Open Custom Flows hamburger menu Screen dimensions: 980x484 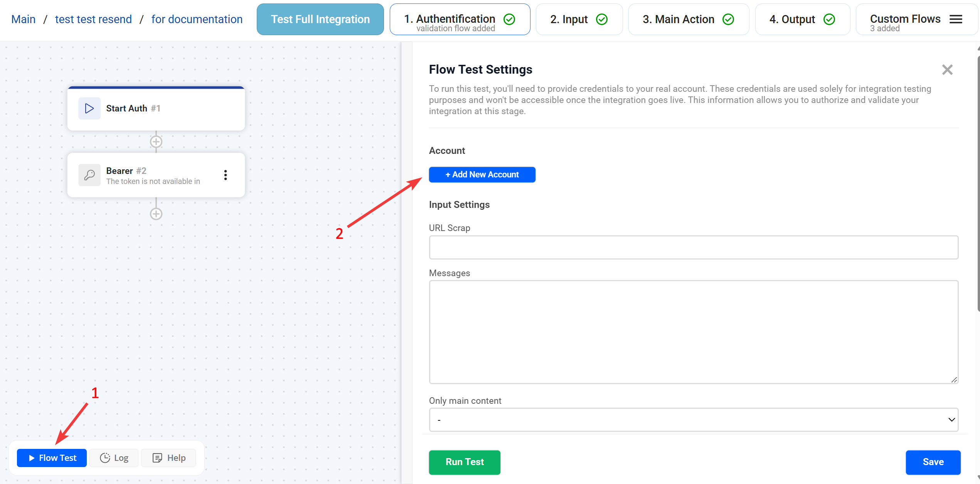pyautogui.click(x=956, y=19)
